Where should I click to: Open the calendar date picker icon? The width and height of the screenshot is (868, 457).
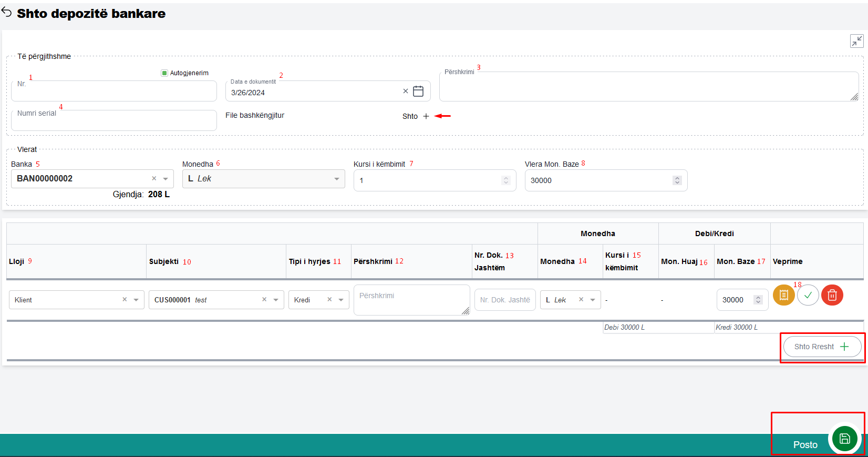(418, 92)
